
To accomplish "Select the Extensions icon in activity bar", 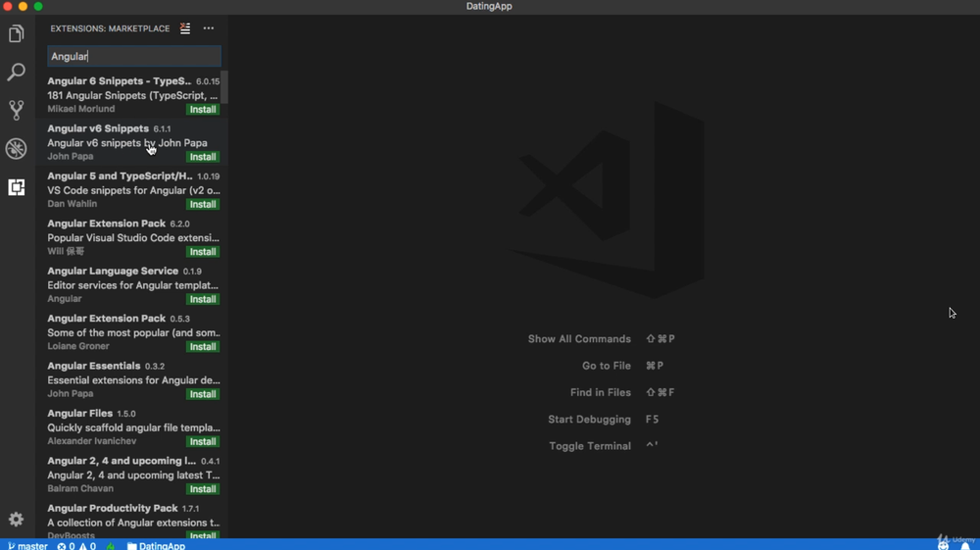I will (17, 187).
